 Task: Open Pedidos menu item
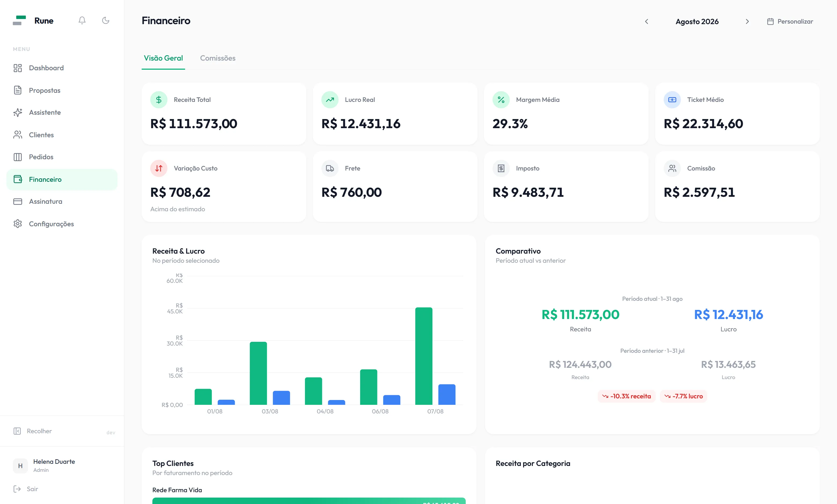coord(62,157)
